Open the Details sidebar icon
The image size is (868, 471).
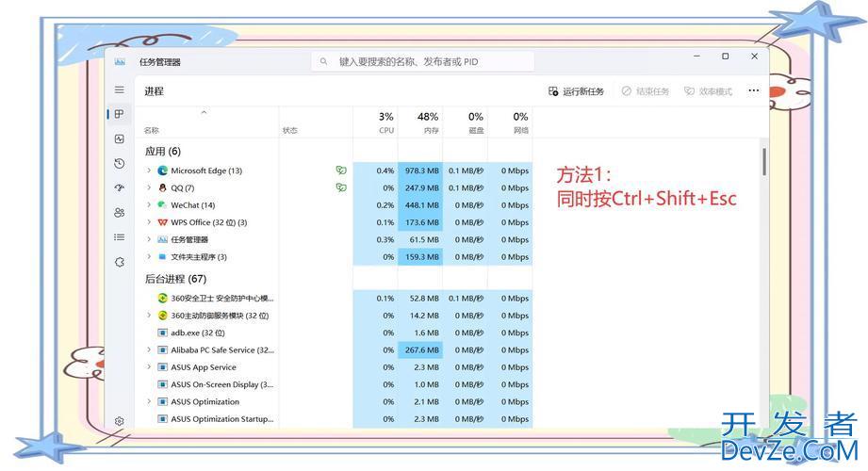[119, 236]
